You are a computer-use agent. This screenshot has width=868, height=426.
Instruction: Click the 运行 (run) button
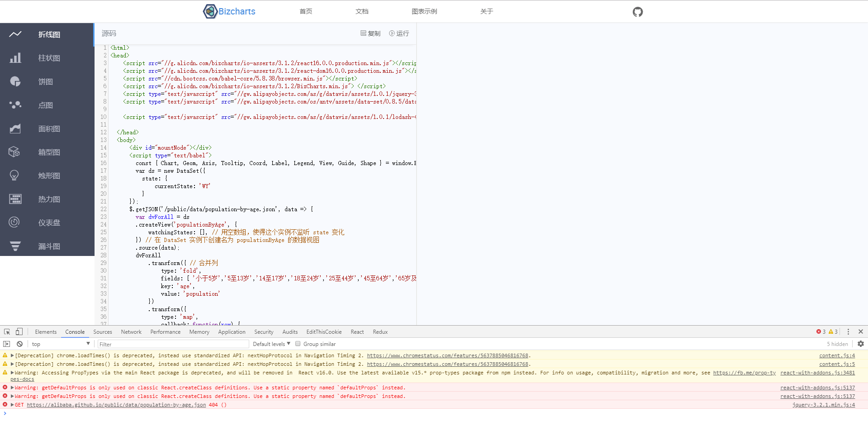pos(398,33)
